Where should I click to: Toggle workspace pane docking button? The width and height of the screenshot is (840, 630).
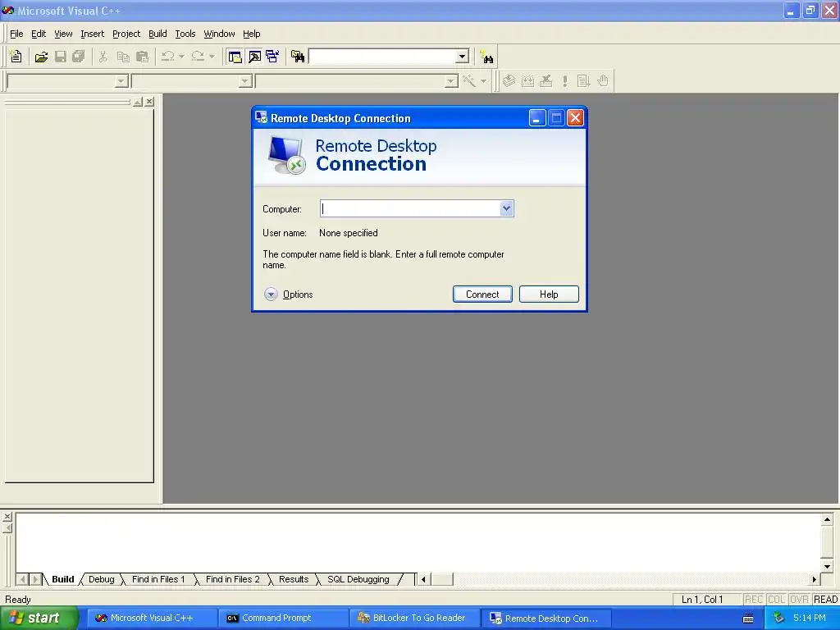point(138,101)
